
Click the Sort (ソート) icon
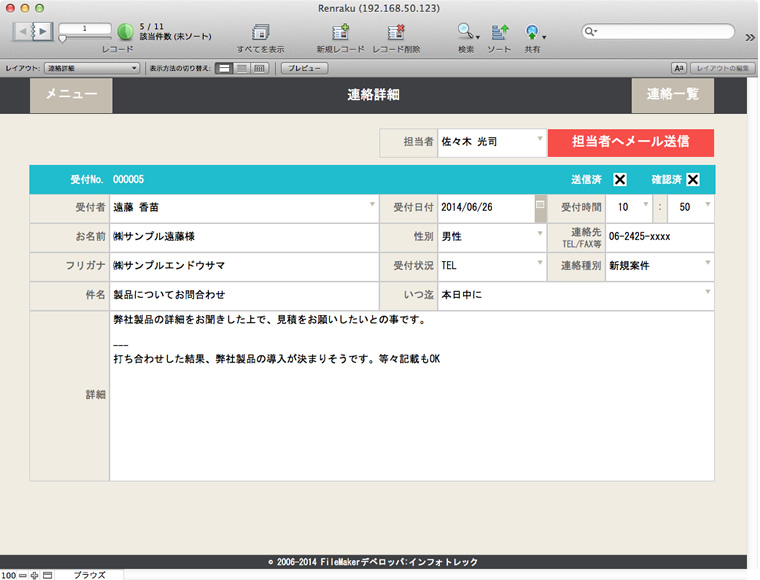click(500, 33)
